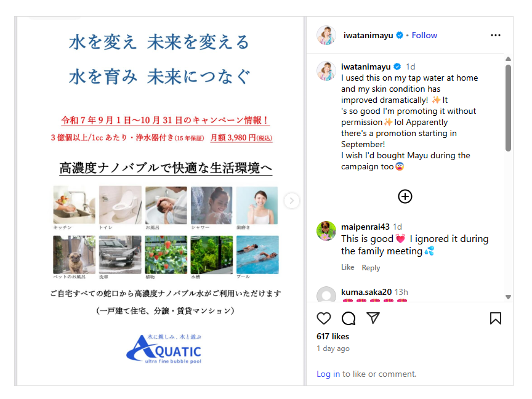Click kuma.saka20 commenter avatar
The height and width of the screenshot is (399, 532).
click(326, 294)
